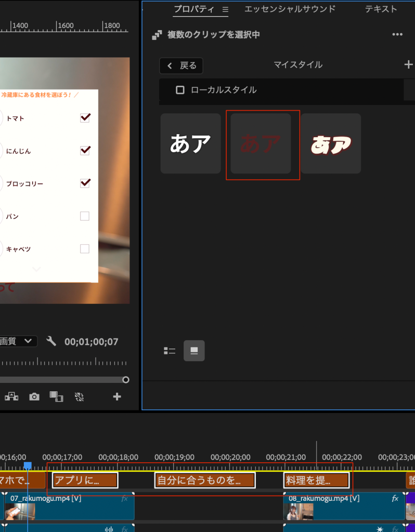The image size is (415, 532).
Task: Click the comparison view filmstrip icon
Action: [x=56, y=396]
